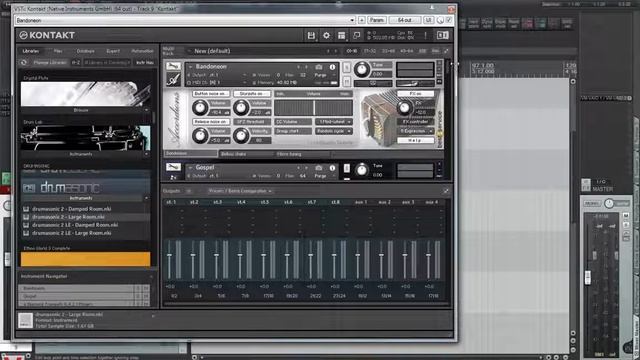This screenshot has height=360, width=640.
Task: Open the Random cycle dropdown
Action: [333, 131]
